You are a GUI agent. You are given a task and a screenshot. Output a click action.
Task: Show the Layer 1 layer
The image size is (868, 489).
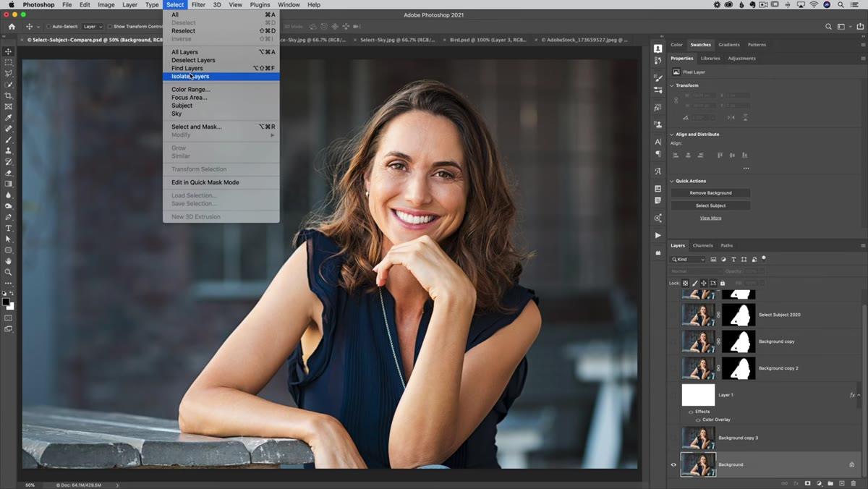point(673,395)
